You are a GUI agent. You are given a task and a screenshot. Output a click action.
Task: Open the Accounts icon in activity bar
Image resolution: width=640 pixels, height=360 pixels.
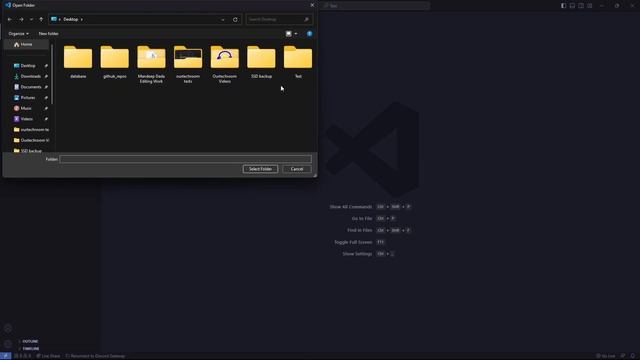(x=8, y=329)
